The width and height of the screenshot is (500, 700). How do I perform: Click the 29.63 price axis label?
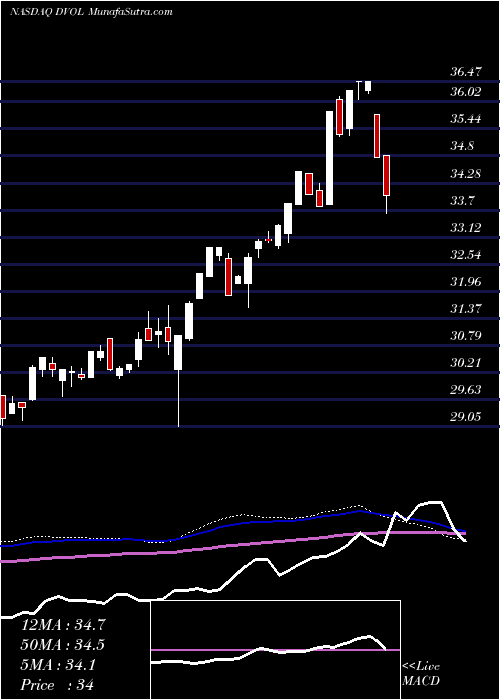(466, 389)
